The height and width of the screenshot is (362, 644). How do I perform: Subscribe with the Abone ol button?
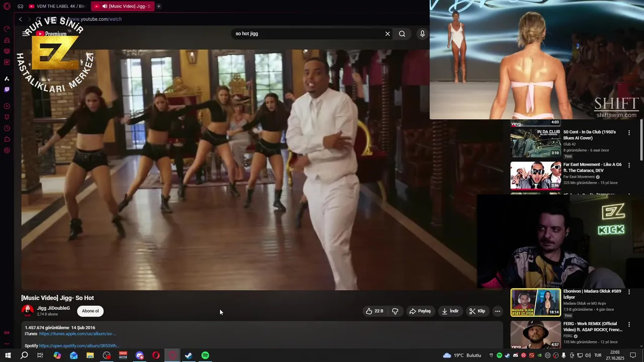pos(91,311)
